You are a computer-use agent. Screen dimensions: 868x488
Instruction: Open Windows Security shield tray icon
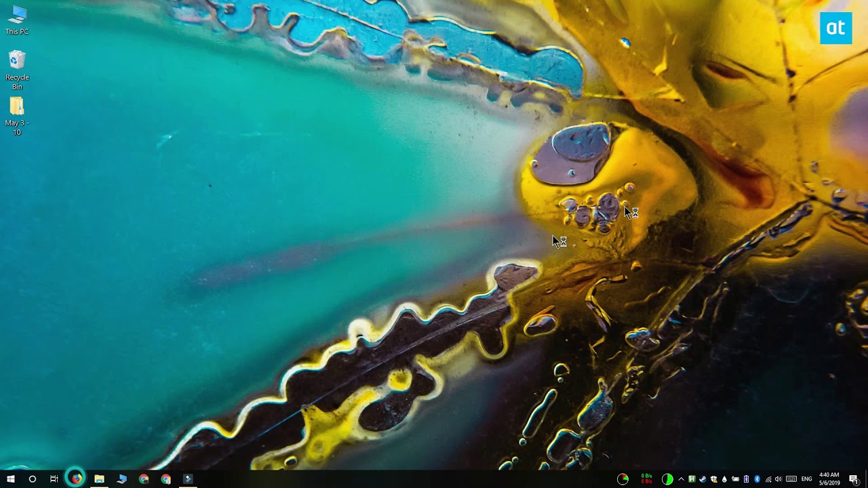(x=713, y=479)
